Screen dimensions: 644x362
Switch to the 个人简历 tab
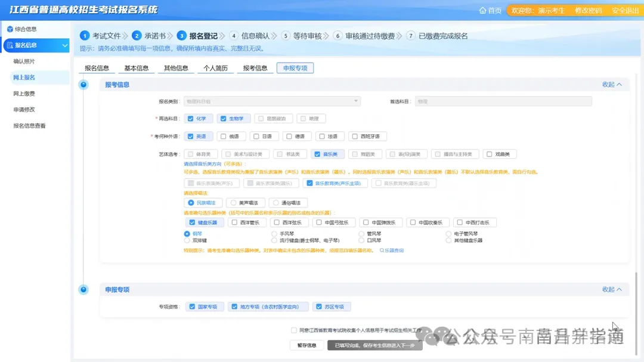216,68
